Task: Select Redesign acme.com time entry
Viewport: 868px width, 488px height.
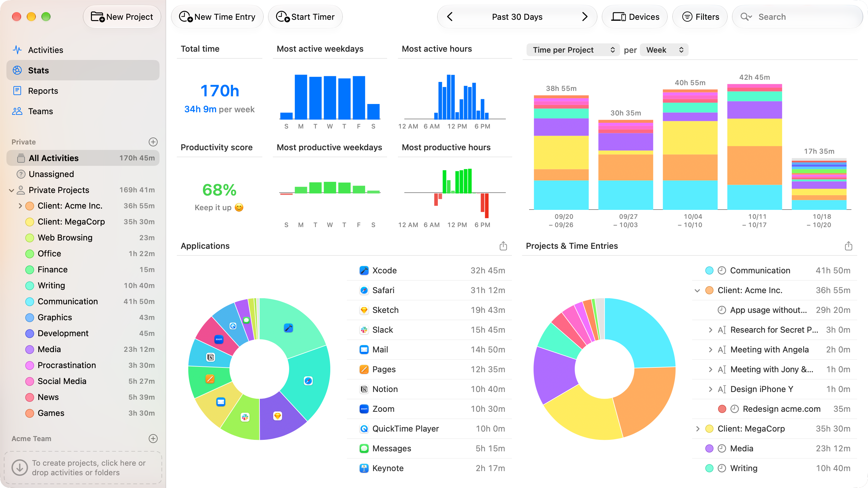Action: coord(774,409)
